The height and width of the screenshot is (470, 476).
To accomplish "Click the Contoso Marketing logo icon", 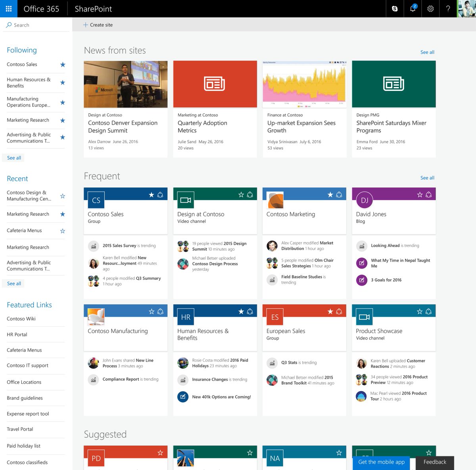I will pyautogui.click(x=275, y=200).
